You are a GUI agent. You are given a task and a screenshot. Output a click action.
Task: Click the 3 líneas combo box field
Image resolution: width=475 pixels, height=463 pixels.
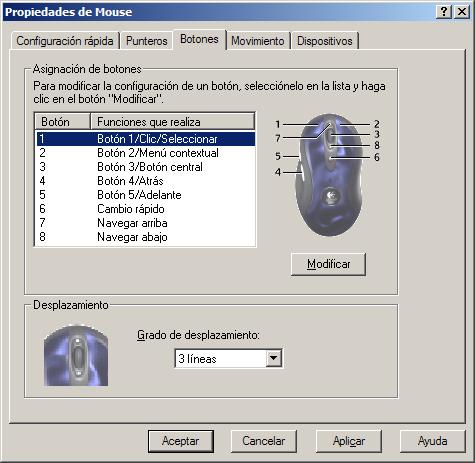tap(229, 359)
